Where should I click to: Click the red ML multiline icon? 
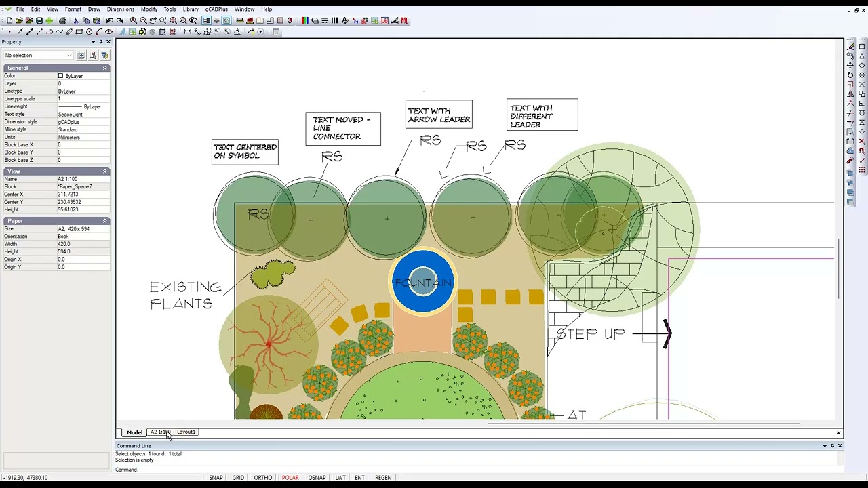[404, 20]
